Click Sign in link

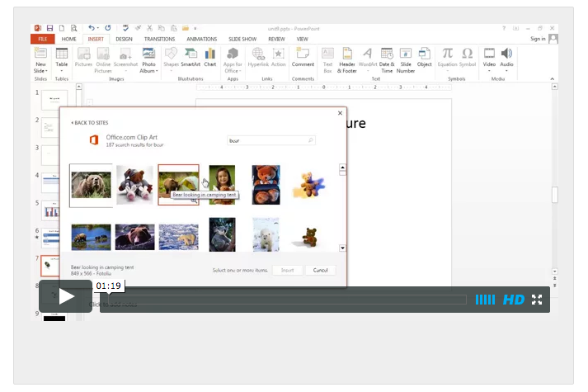pyautogui.click(x=538, y=39)
